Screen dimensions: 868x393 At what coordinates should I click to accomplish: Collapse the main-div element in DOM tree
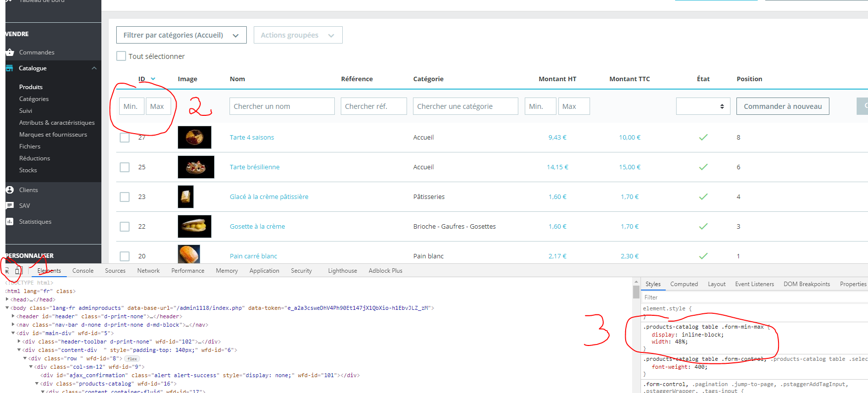(x=13, y=333)
